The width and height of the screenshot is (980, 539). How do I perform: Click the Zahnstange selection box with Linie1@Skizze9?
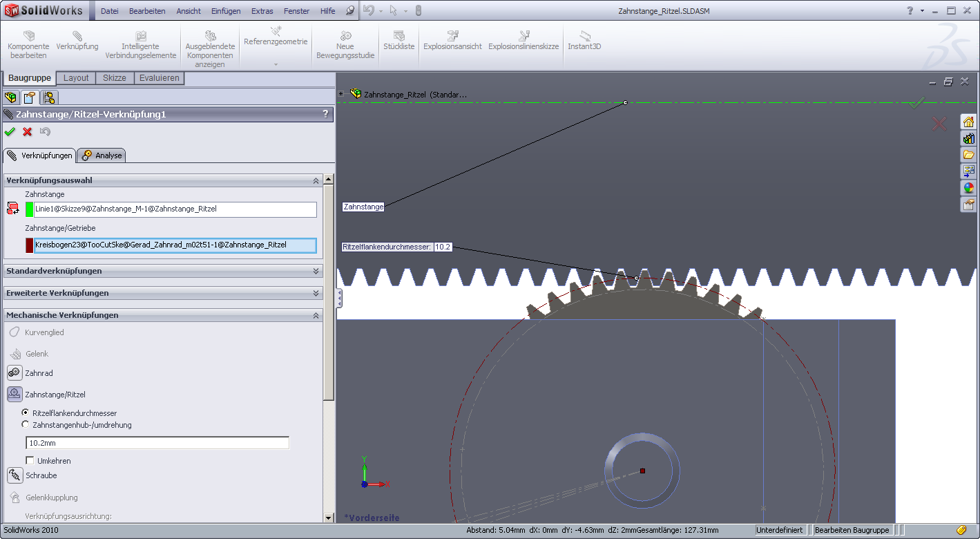coord(175,209)
